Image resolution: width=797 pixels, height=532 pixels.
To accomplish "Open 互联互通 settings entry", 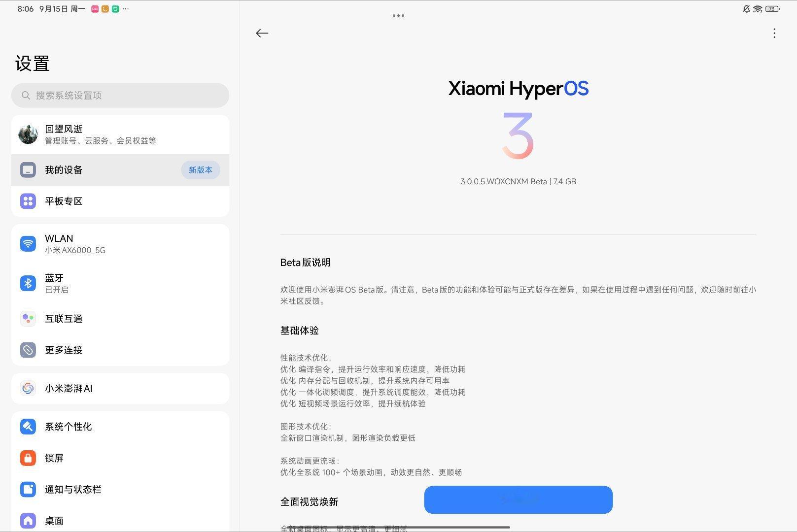I will [x=120, y=319].
